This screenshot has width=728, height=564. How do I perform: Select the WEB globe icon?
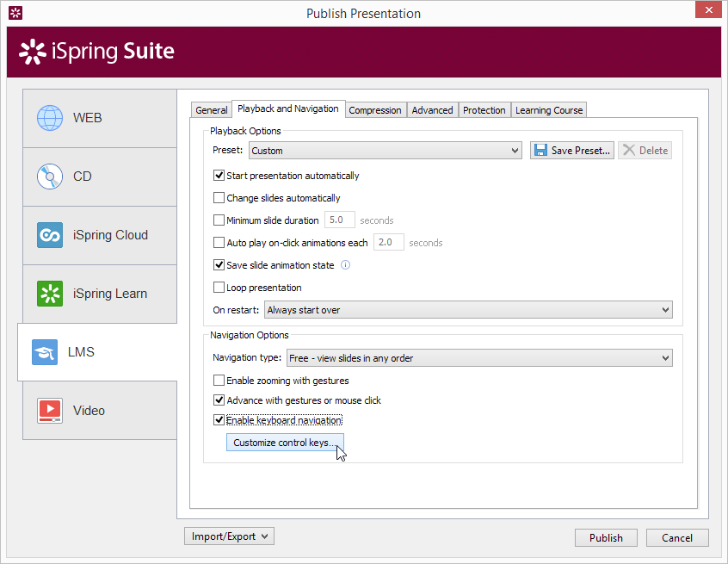tap(50, 118)
